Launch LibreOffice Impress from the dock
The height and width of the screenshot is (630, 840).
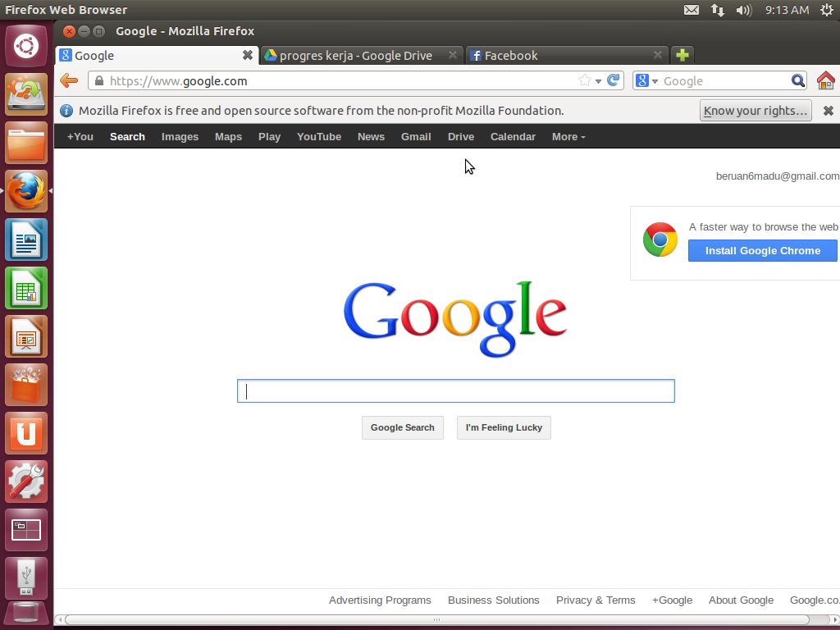coord(26,336)
